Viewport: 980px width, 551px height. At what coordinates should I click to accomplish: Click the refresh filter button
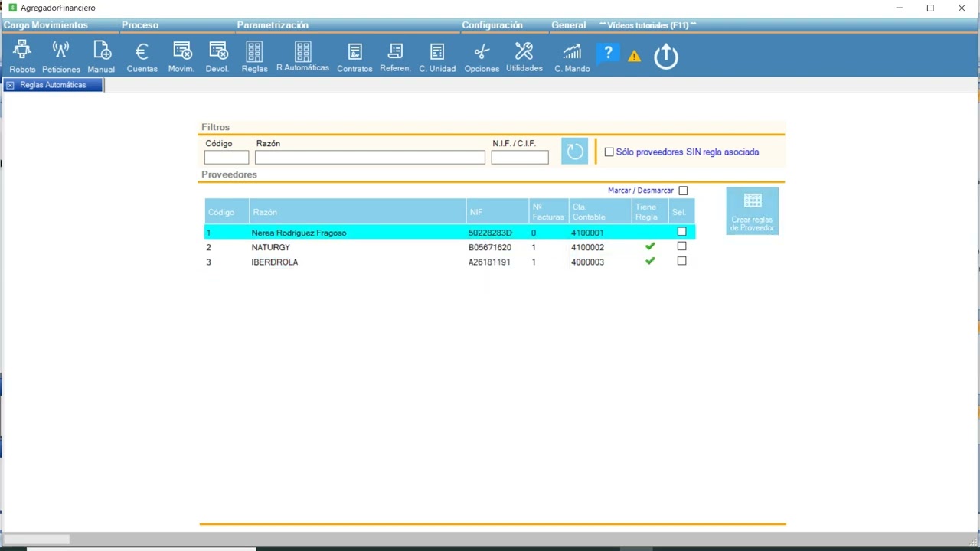[x=574, y=151]
